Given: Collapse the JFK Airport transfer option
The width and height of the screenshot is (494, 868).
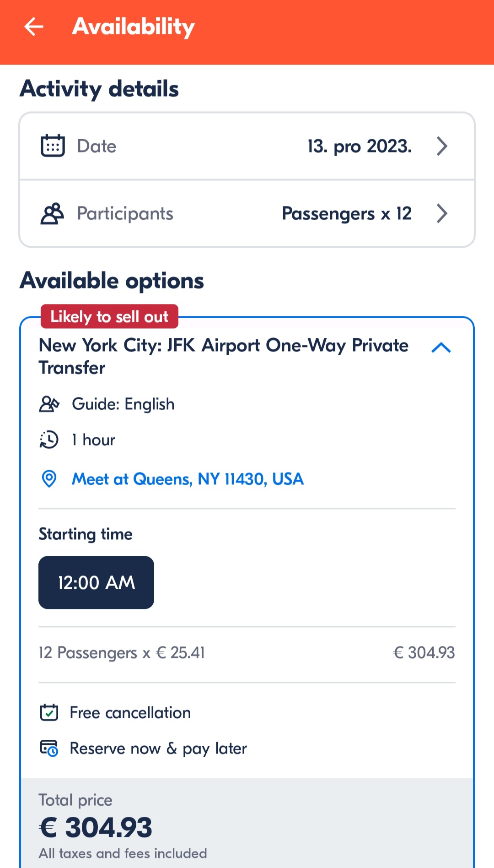Looking at the screenshot, I should tap(441, 348).
